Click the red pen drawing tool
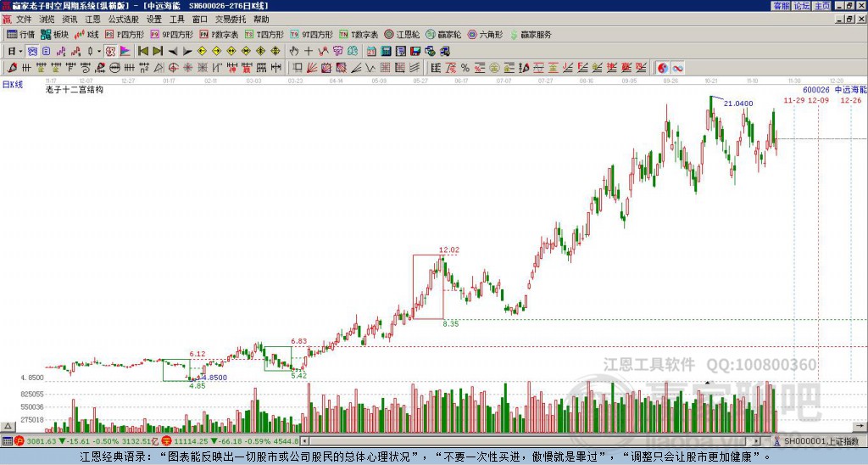The height and width of the screenshot is (465, 868). [12, 68]
